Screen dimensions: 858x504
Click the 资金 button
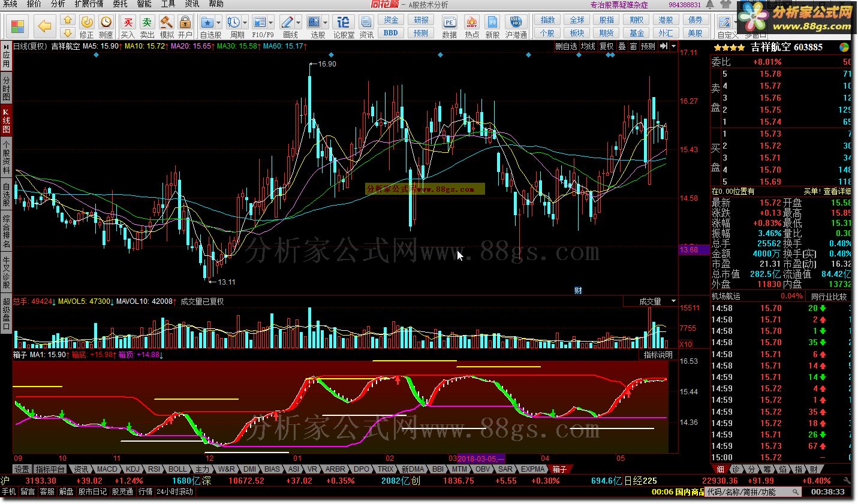pyautogui.click(x=391, y=20)
